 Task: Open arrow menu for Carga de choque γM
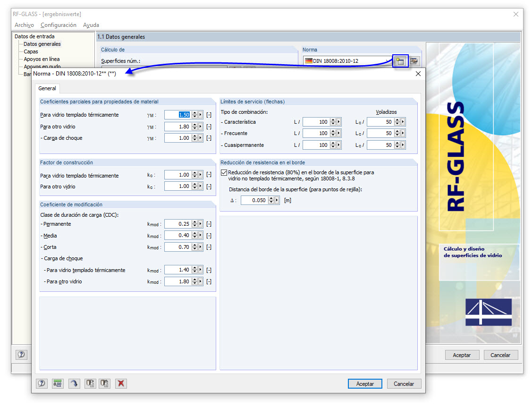pos(201,138)
